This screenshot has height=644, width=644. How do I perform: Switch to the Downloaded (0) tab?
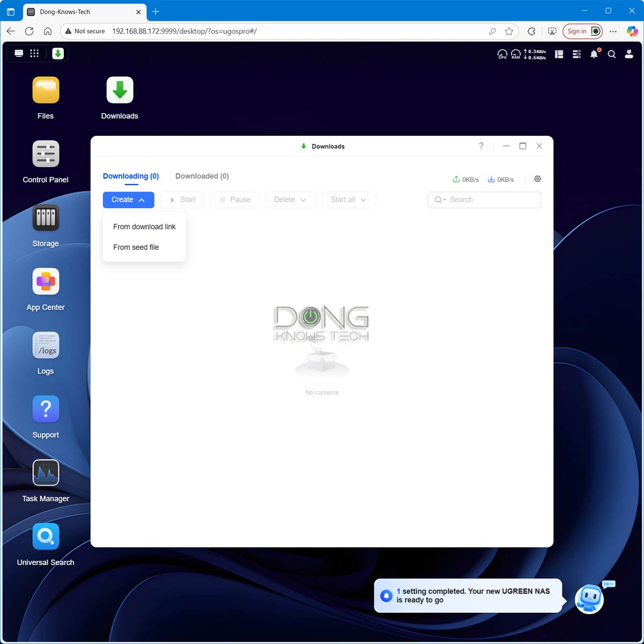202,176
